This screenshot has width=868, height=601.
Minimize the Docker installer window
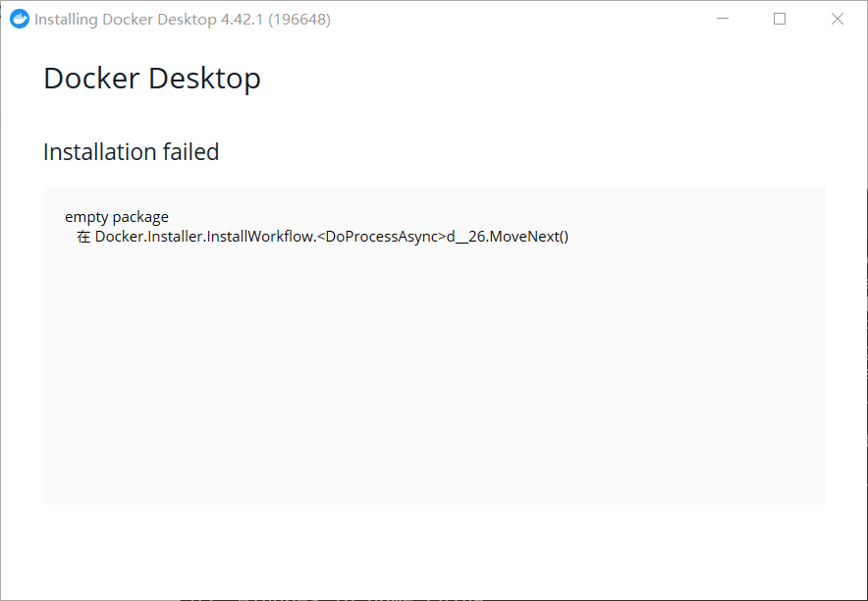click(x=723, y=19)
